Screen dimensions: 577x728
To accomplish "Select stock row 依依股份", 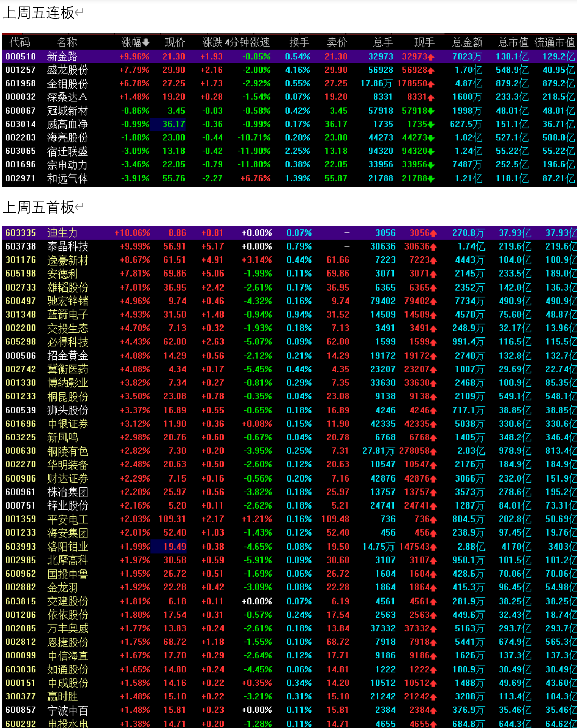I will [290, 615].
